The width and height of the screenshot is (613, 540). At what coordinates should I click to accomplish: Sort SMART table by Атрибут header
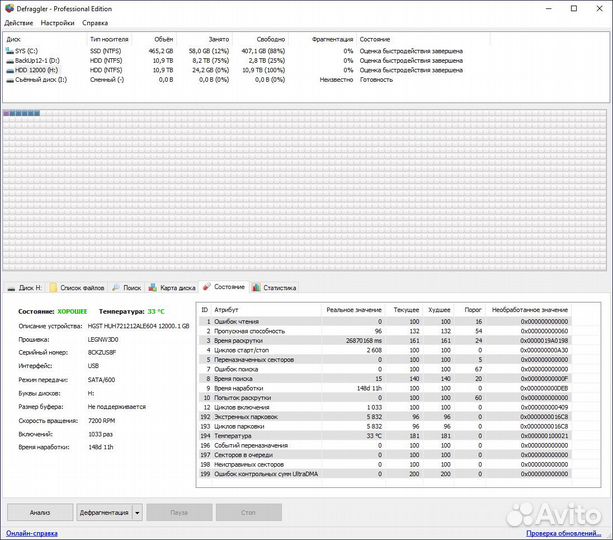266,310
